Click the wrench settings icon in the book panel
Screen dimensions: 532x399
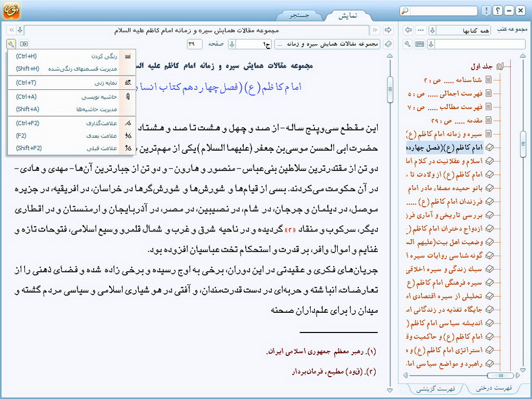pyautogui.click(x=408, y=44)
